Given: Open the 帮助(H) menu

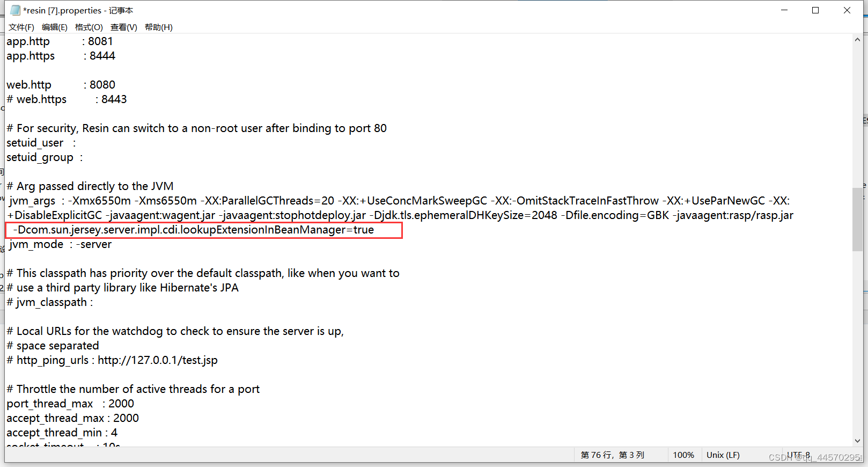Looking at the screenshot, I should (159, 27).
